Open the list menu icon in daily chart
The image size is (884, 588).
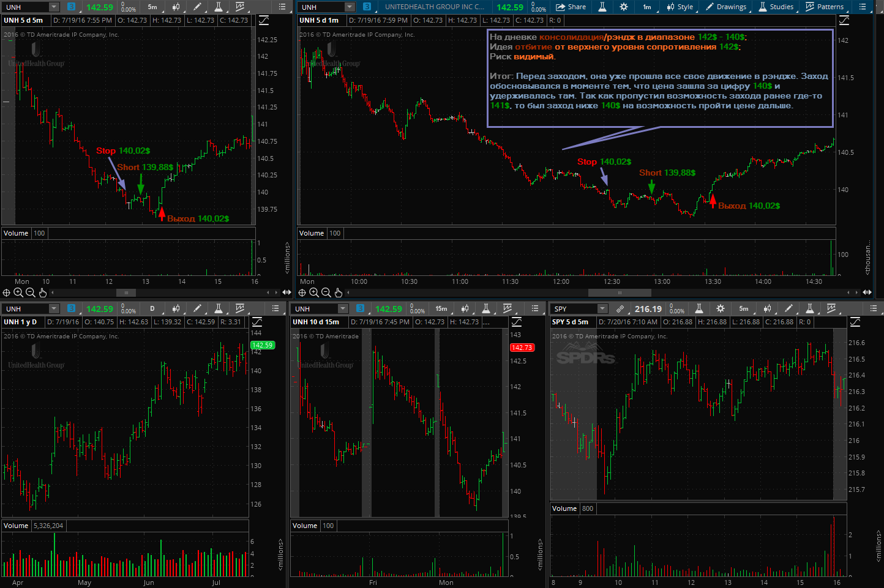[275, 308]
